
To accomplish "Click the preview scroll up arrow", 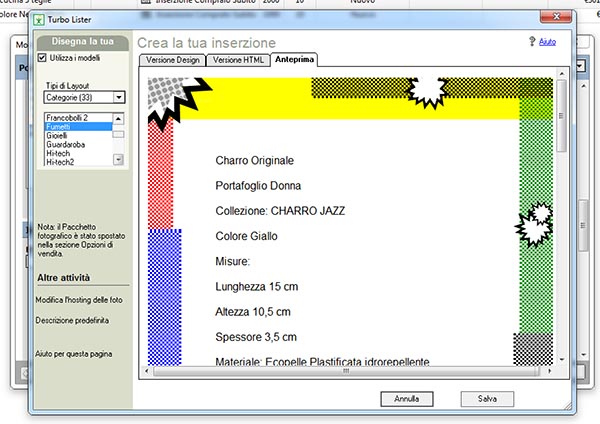I will (562, 73).
